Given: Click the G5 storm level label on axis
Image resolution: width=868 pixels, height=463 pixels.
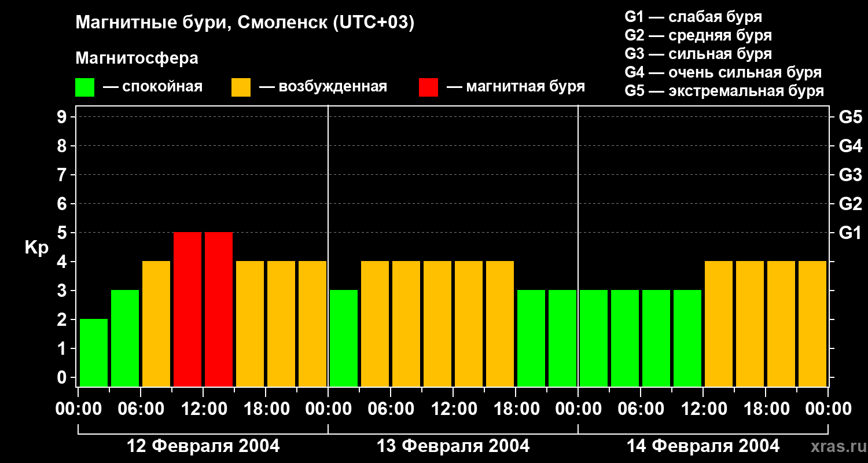Looking at the screenshot, I should pyautogui.click(x=850, y=117).
